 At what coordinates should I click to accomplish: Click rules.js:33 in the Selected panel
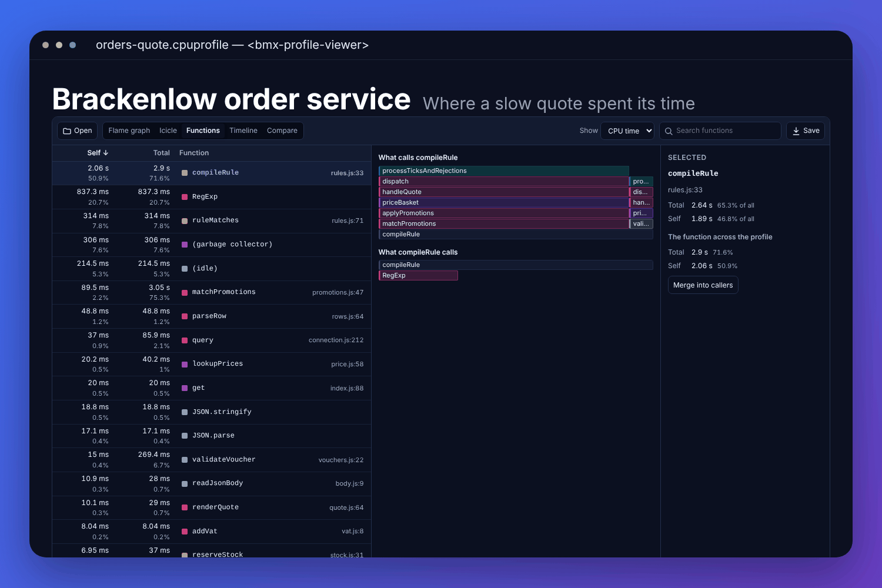pyautogui.click(x=685, y=190)
